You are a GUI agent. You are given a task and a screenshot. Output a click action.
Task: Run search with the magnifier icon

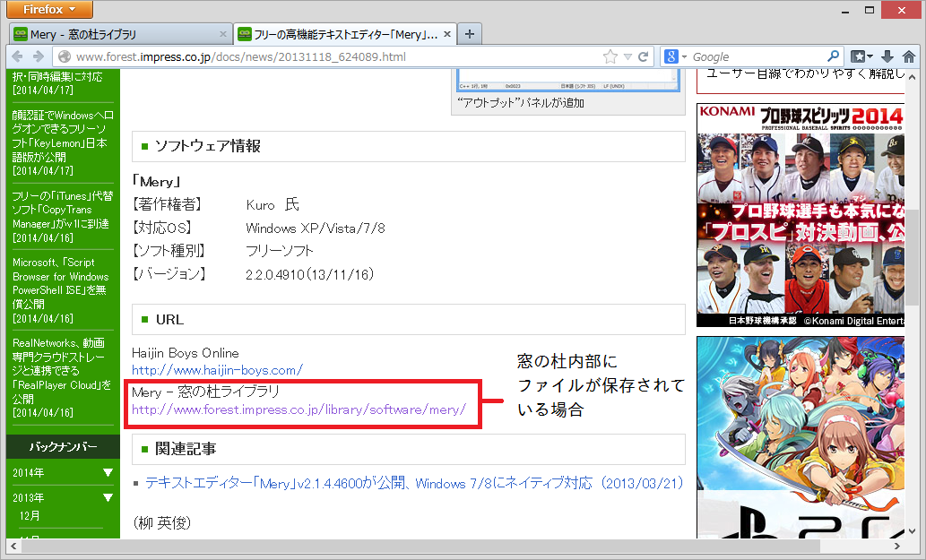point(833,56)
